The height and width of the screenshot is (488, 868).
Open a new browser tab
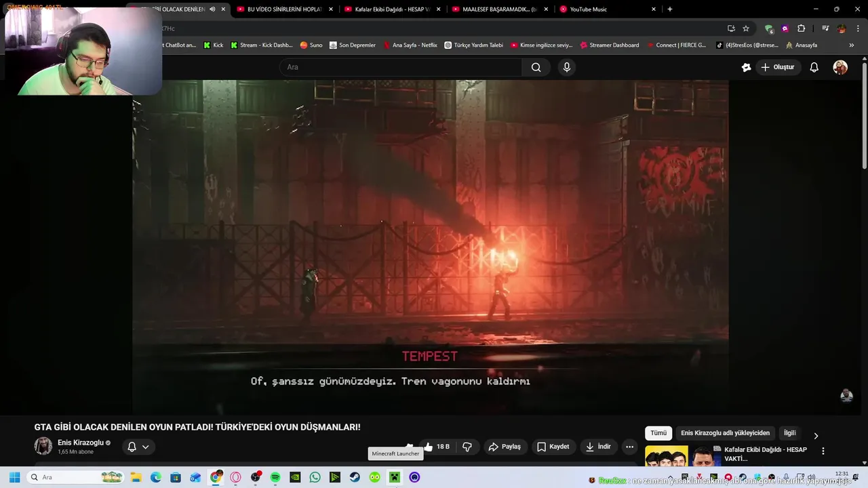point(670,9)
